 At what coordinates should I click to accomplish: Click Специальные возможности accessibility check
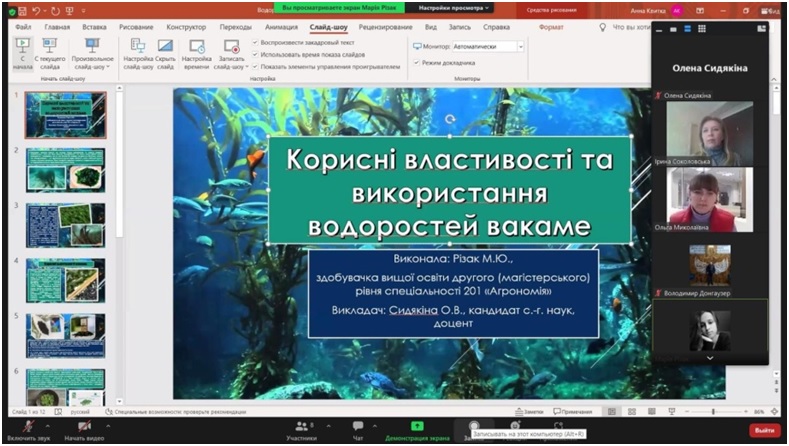click(x=176, y=412)
